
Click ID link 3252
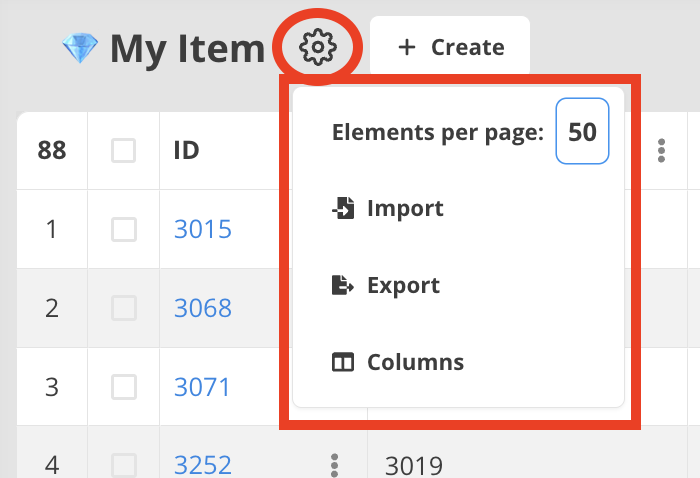coord(203,465)
